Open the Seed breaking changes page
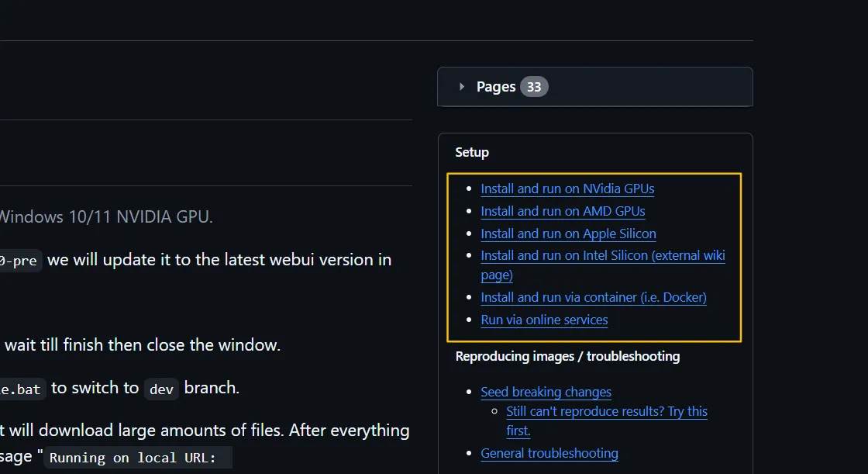Viewport: 868px width, 474px height. [x=546, y=392]
